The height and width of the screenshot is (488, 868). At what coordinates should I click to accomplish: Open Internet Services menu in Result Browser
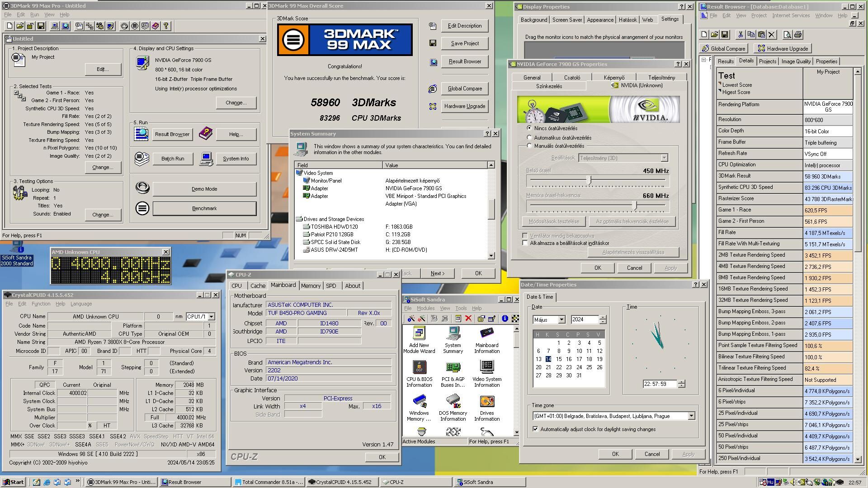[791, 15]
